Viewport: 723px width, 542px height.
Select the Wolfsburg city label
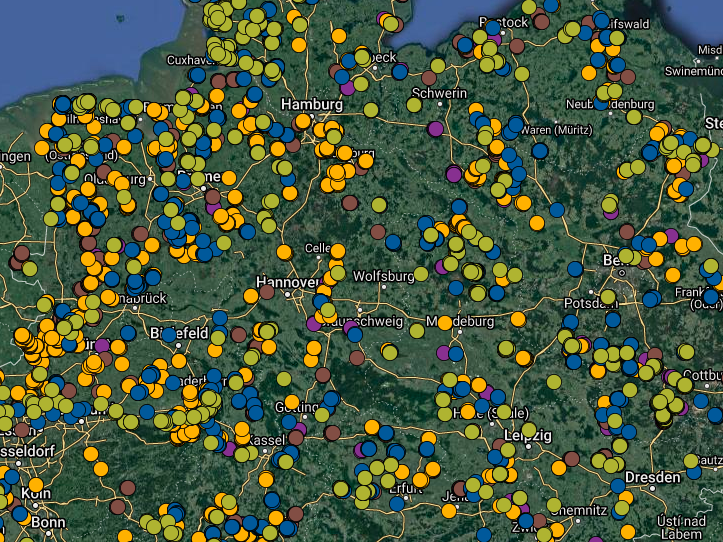click(382, 274)
